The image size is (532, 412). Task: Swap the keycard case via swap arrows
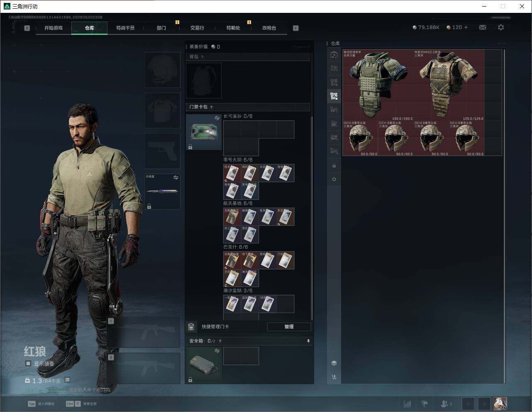click(217, 118)
